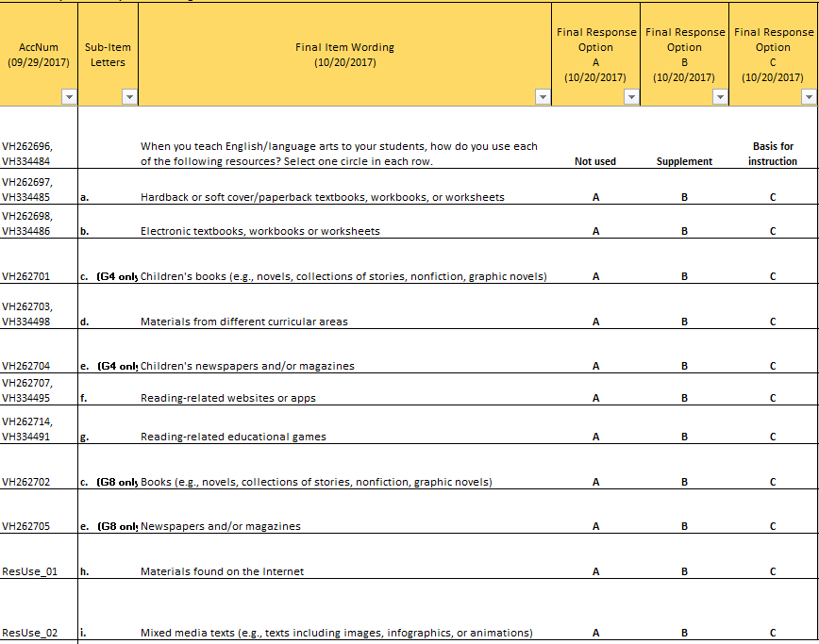Select the 'Supplement' cell

click(684, 161)
